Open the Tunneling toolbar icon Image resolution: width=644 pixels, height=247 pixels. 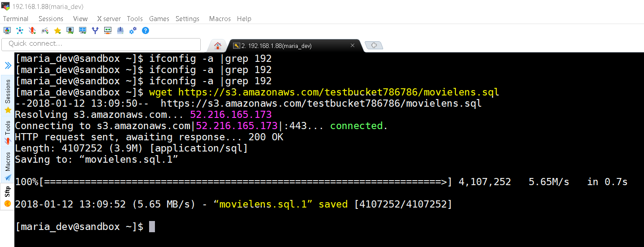[108, 30]
